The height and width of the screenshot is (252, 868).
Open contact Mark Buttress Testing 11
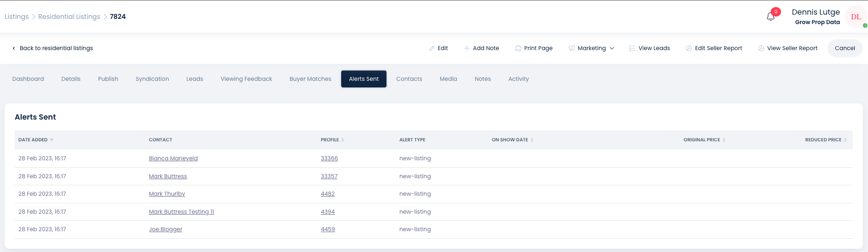pos(181,212)
